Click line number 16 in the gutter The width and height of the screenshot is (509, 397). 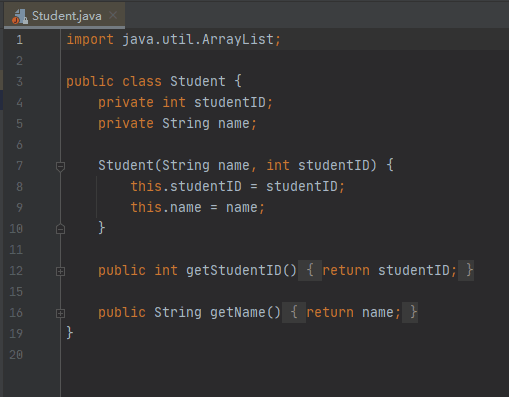pos(16,313)
